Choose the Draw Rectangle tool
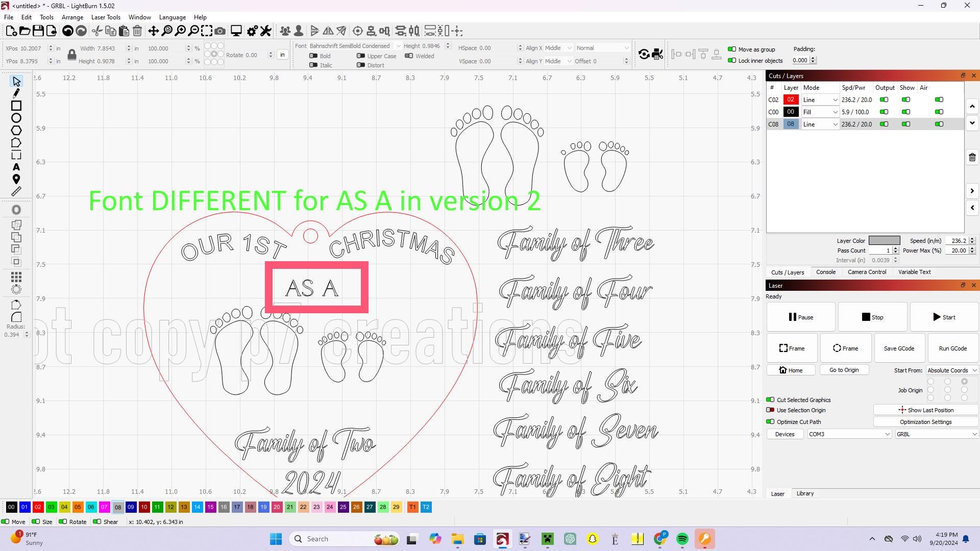980x551 pixels. (16, 106)
